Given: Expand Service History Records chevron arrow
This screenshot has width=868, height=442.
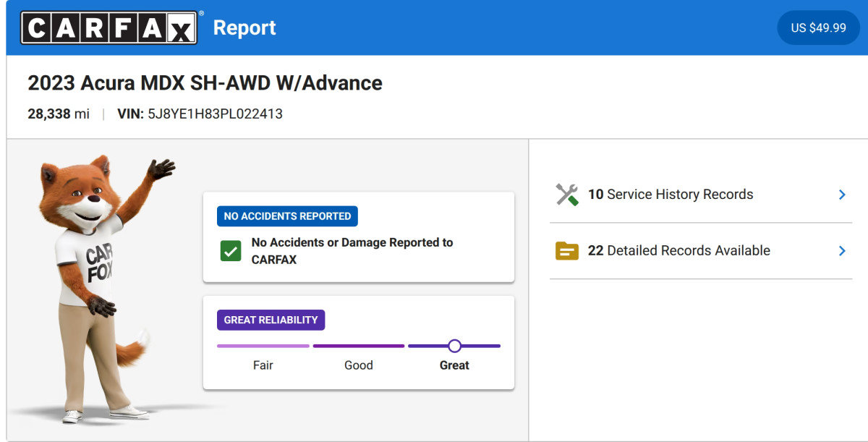Looking at the screenshot, I should point(842,195).
